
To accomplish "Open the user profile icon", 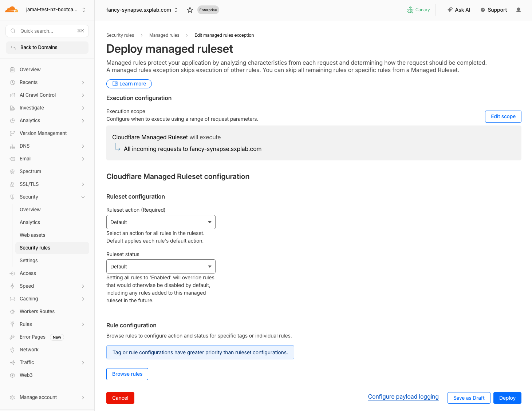I will coord(519,10).
